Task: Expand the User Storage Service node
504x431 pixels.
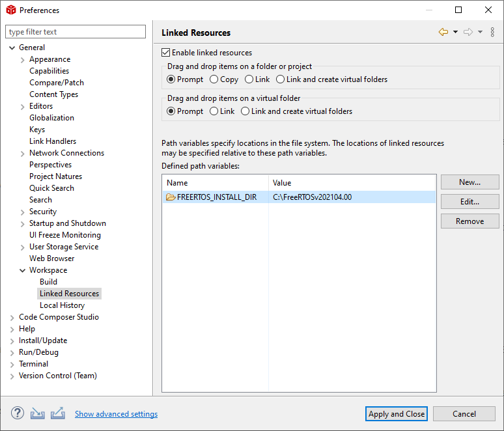Action: pyautogui.click(x=23, y=247)
